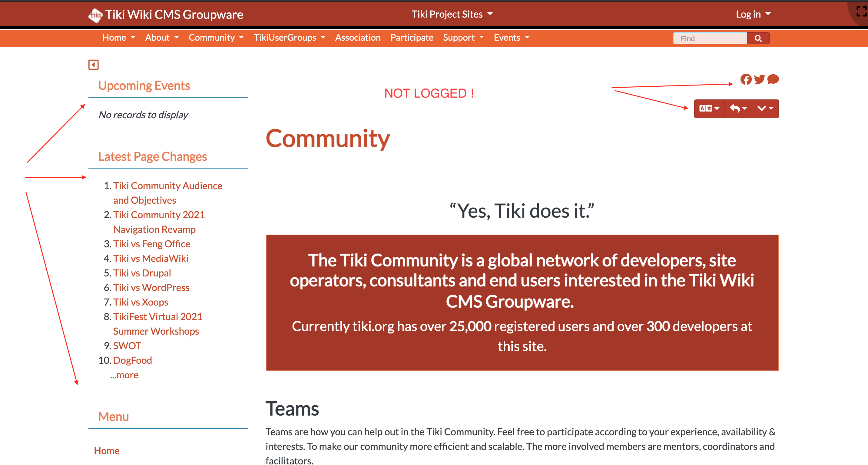Open the translate language dropdown

[709, 109]
